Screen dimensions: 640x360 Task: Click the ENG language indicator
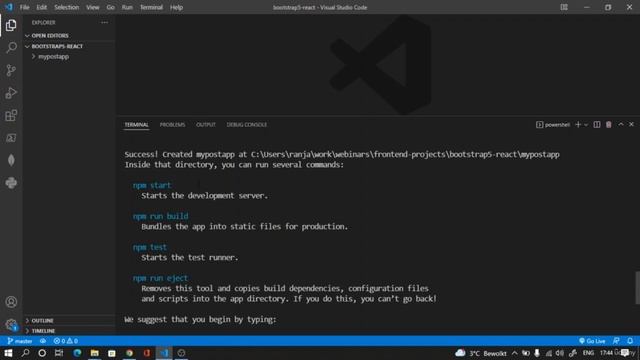[588, 353]
